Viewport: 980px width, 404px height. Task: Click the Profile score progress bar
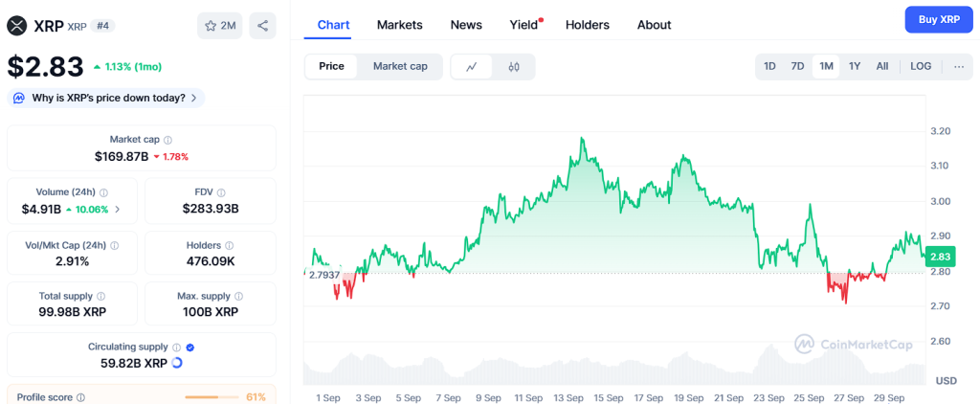(x=212, y=397)
